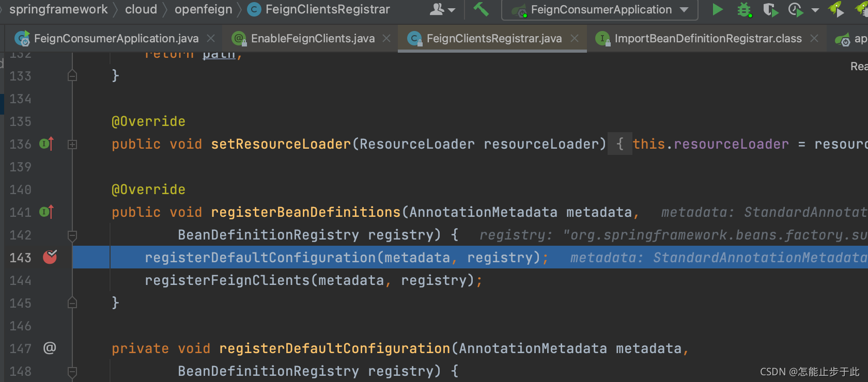Expand the folded setResourceLoader method at line 136

(x=72, y=145)
